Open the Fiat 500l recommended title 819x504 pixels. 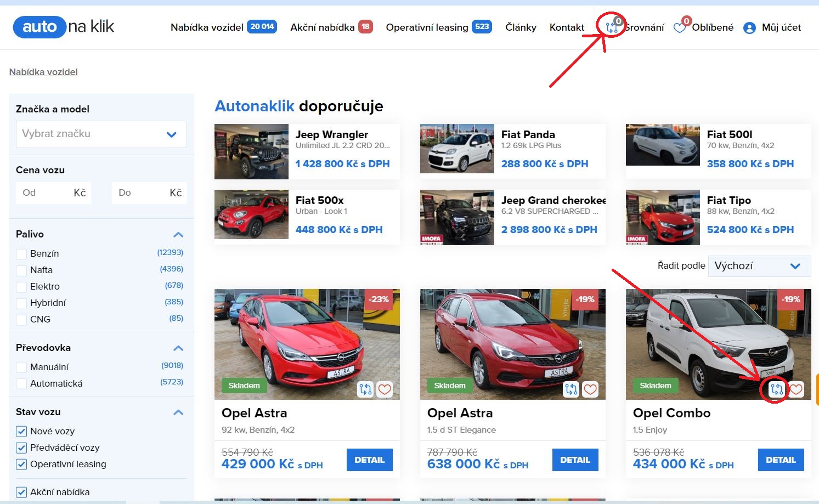point(730,134)
